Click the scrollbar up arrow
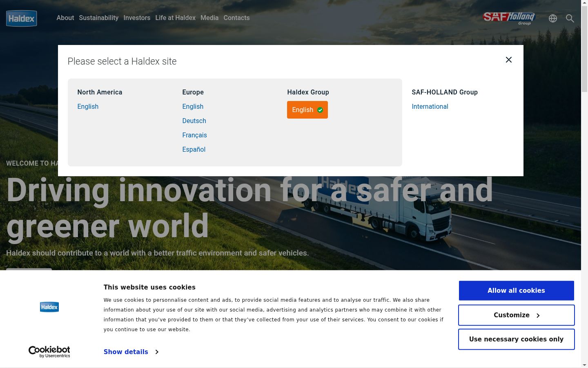The height and width of the screenshot is (368, 588). click(x=584, y=3)
